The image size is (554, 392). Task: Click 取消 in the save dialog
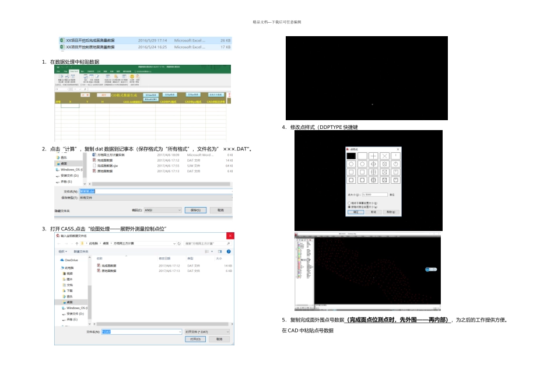(220, 211)
